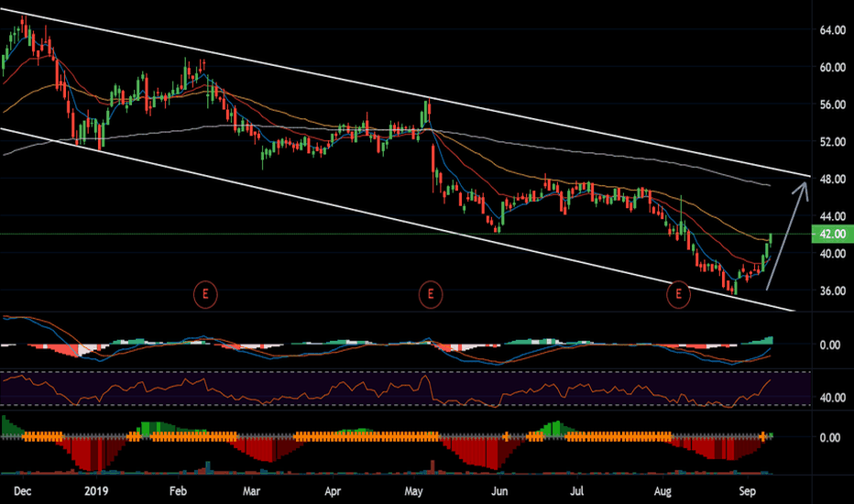Click the 60.00 price axis label
Image resolution: width=854 pixels, height=504 pixels.
tap(833, 67)
